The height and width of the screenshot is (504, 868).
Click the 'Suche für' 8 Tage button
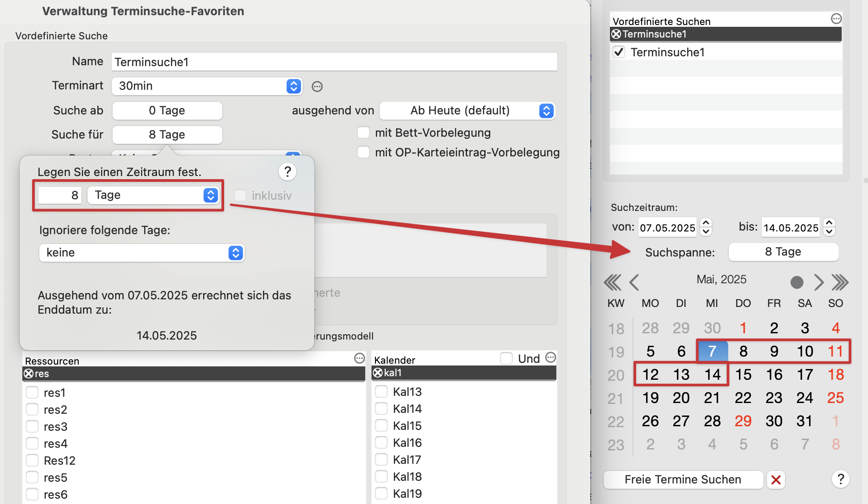pos(167,135)
